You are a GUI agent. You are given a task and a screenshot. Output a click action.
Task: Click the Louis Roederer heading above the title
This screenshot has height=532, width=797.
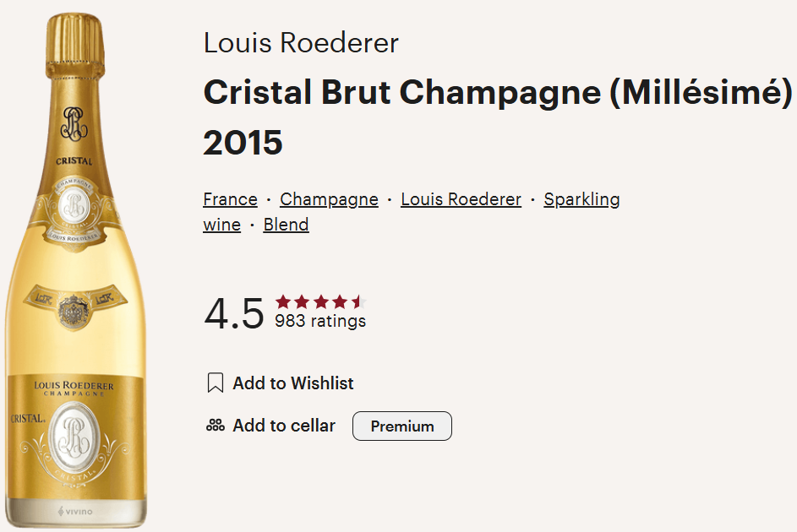coord(301,43)
